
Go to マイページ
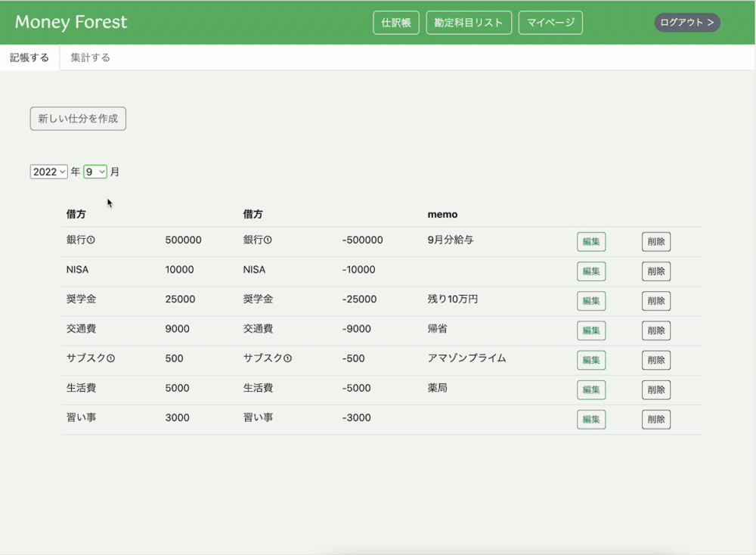tap(550, 22)
